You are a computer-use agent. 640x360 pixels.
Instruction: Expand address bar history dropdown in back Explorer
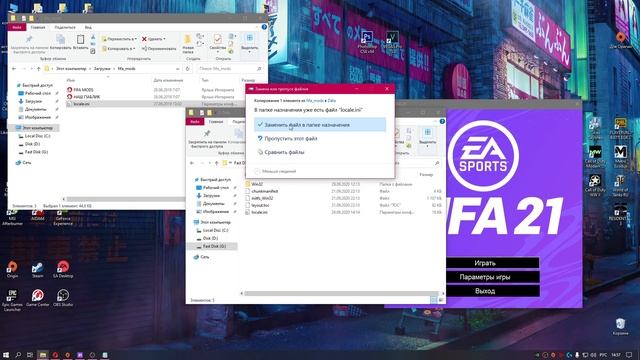178,69
